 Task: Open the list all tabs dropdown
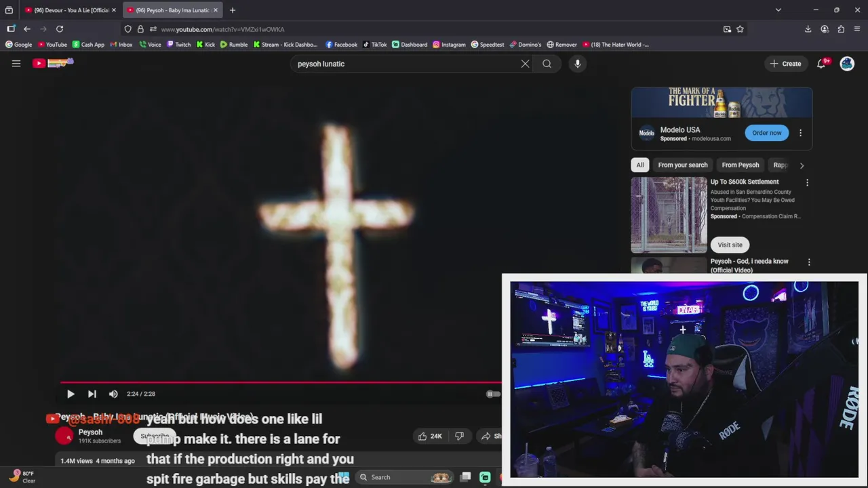(x=778, y=10)
